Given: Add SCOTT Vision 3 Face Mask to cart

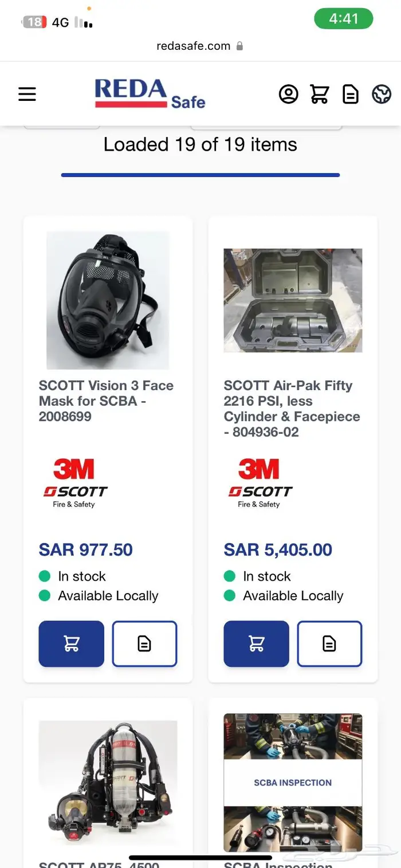Looking at the screenshot, I should (x=72, y=644).
